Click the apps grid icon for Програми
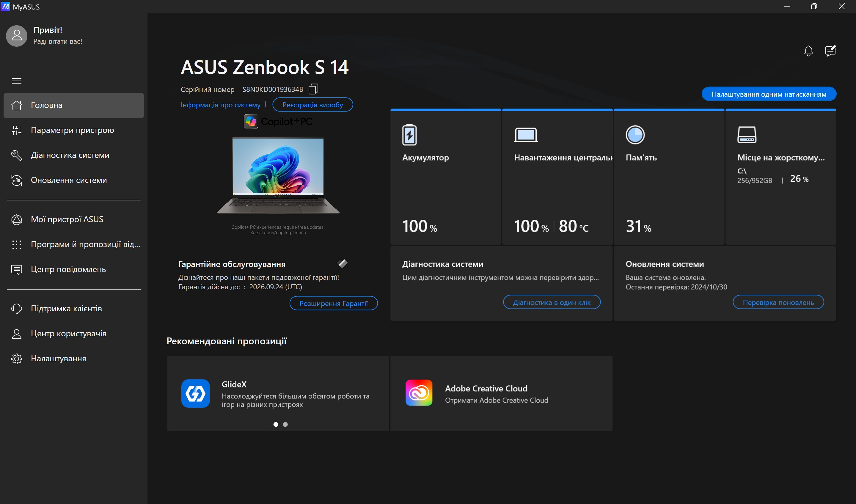Viewport: 856px width, 504px height. 17,244
